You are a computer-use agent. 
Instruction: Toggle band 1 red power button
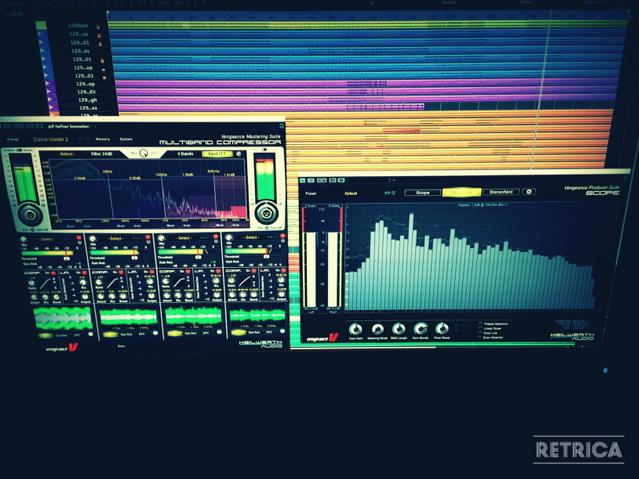click(x=79, y=238)
